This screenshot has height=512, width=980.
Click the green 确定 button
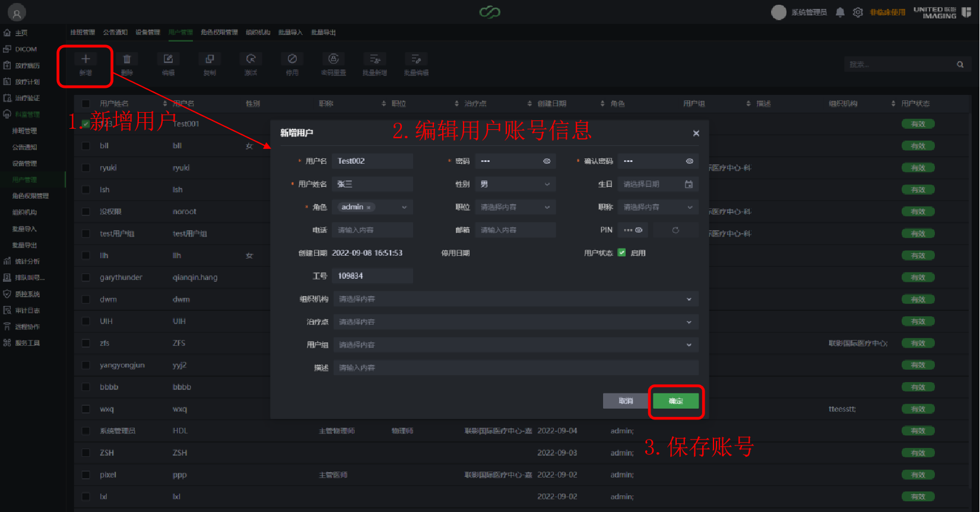675,401
